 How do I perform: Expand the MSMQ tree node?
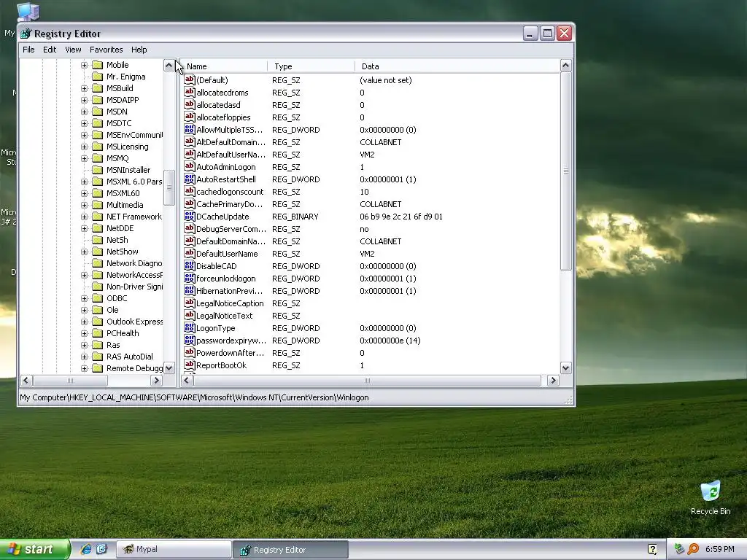click(x=85, y=158)
